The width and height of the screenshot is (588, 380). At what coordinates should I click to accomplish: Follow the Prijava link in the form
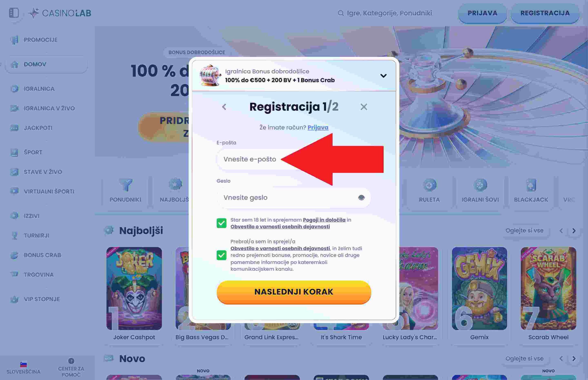[x=318, y=128]
